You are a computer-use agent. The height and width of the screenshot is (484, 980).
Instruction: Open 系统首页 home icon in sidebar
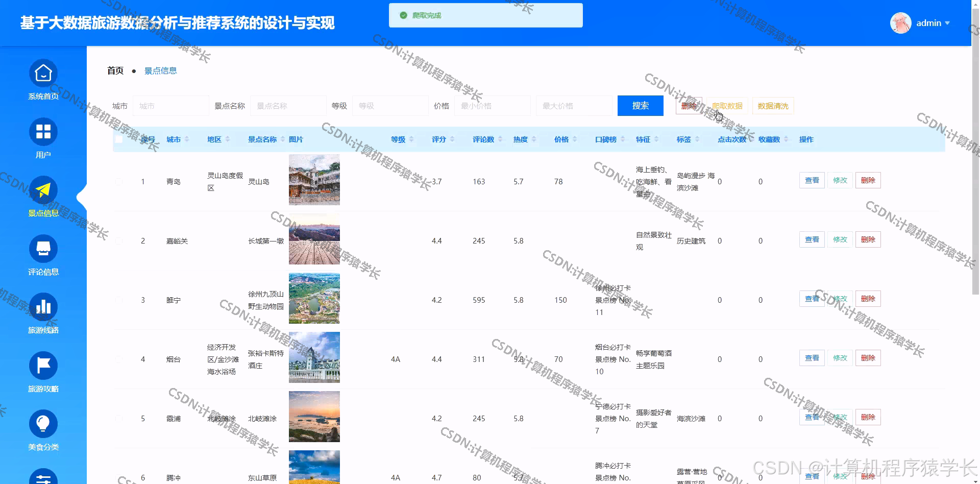pos(43,74)
